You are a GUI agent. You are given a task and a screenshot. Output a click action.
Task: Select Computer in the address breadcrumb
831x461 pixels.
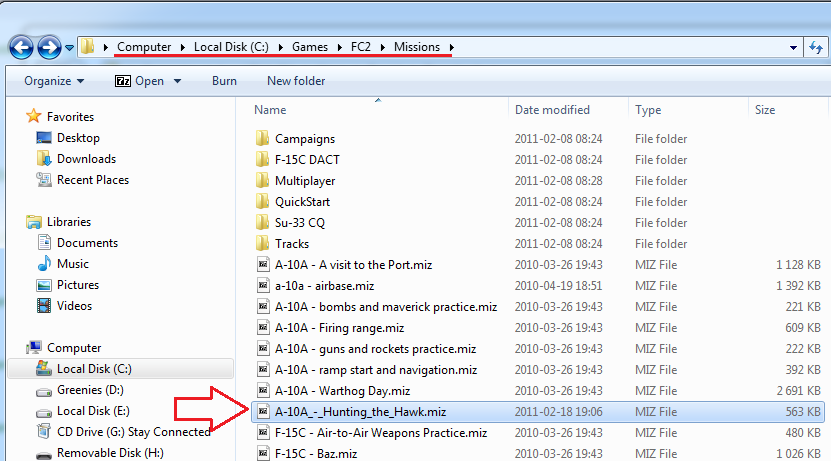tap(144, 47)
